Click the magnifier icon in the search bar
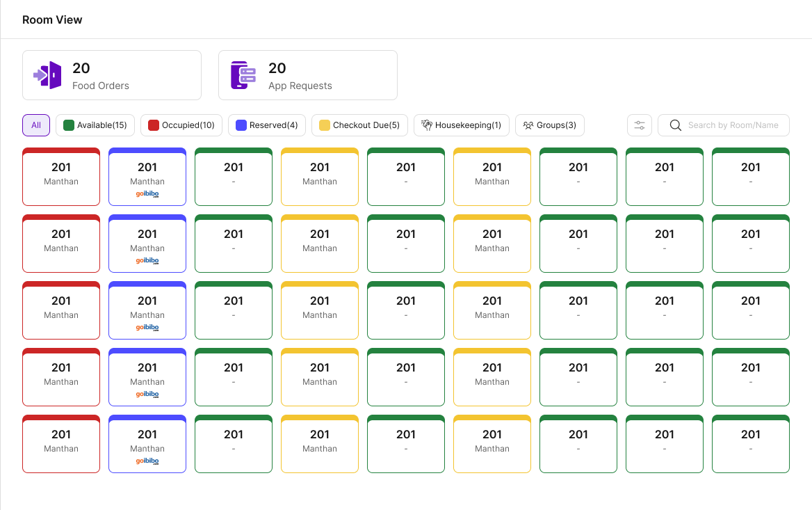Screen dimensions: 812x510 point(675,125)
